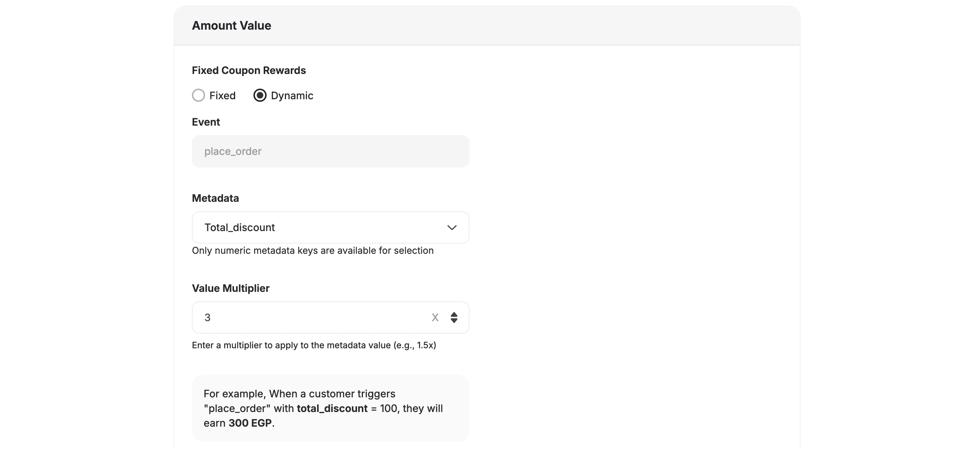Screen dimensions: 980x449
Task: Select the Fixed reward type radio button
Action: (198, 96)
